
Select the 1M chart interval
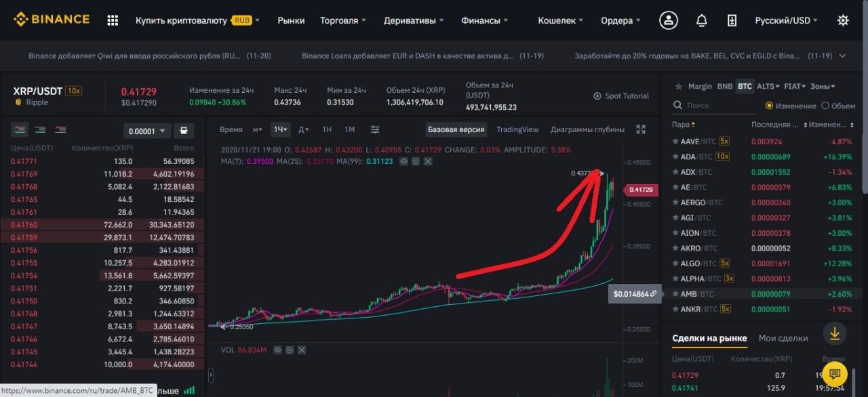click(x=349, y=129)
